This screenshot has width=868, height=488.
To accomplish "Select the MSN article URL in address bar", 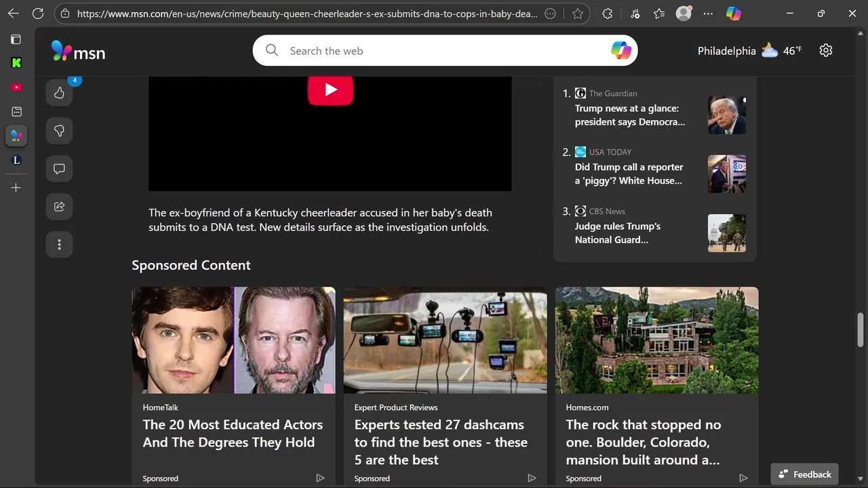I will [x=307, y=14].
